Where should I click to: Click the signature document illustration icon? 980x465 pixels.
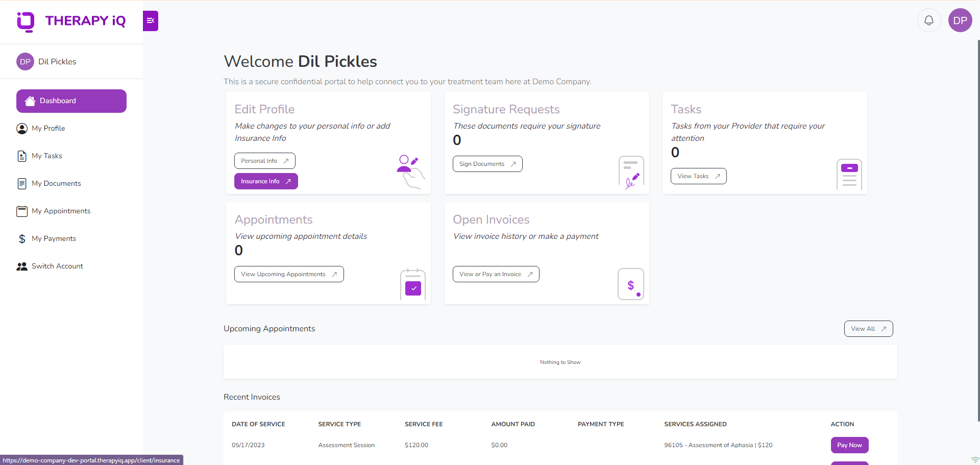[631, 172]
